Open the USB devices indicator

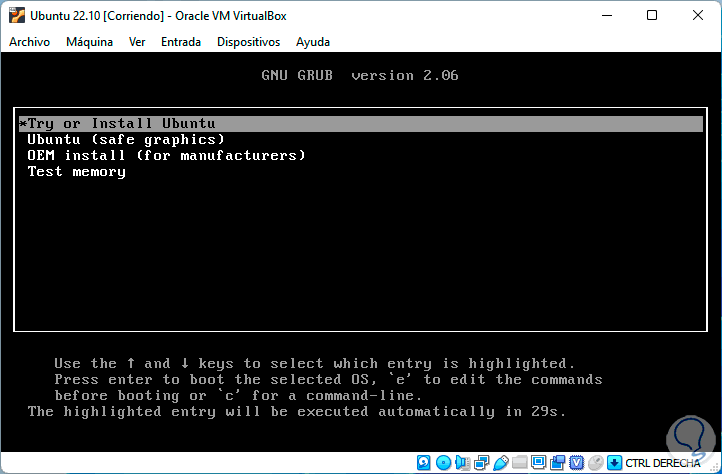tap(501, 462)
